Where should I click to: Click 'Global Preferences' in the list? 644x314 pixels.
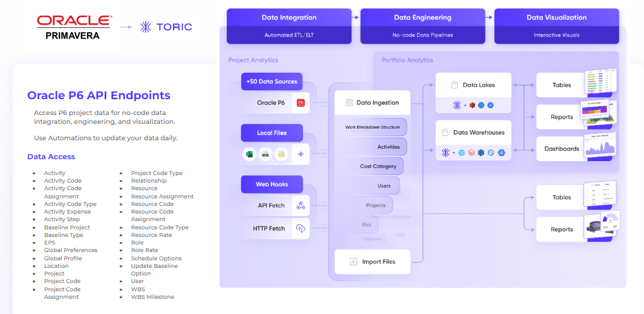pos(71,250)
